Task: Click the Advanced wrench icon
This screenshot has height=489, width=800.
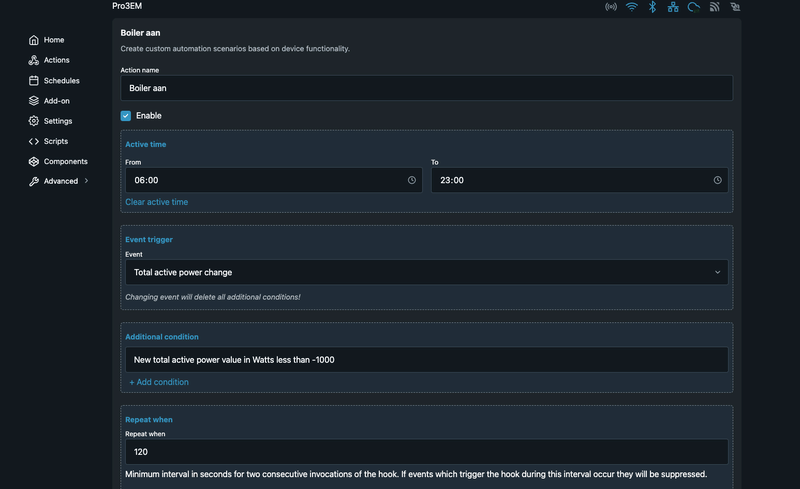Action: (34, 181)
